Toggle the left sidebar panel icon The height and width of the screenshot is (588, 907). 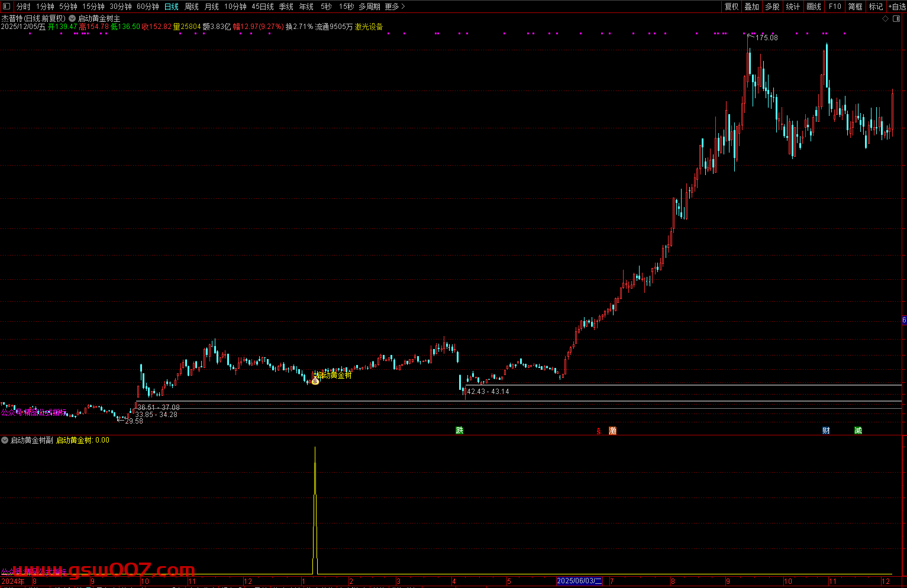tap(7, 7)
